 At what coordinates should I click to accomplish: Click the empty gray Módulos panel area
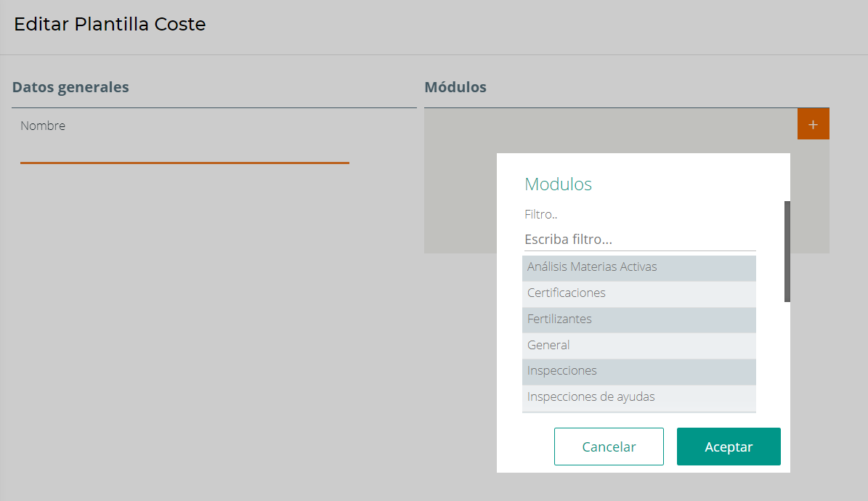(461, 182)
